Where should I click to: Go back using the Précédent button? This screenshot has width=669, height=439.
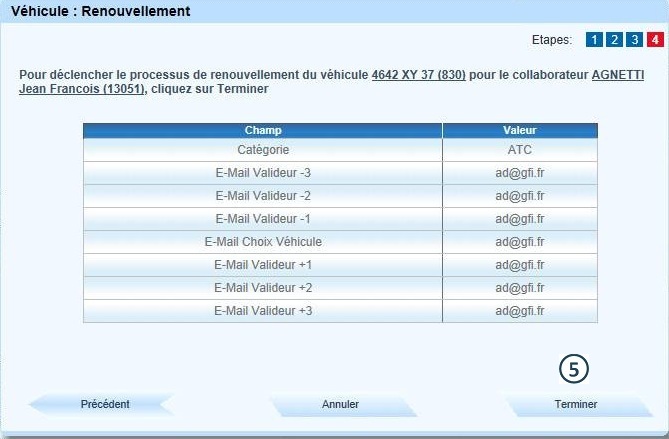104,404
